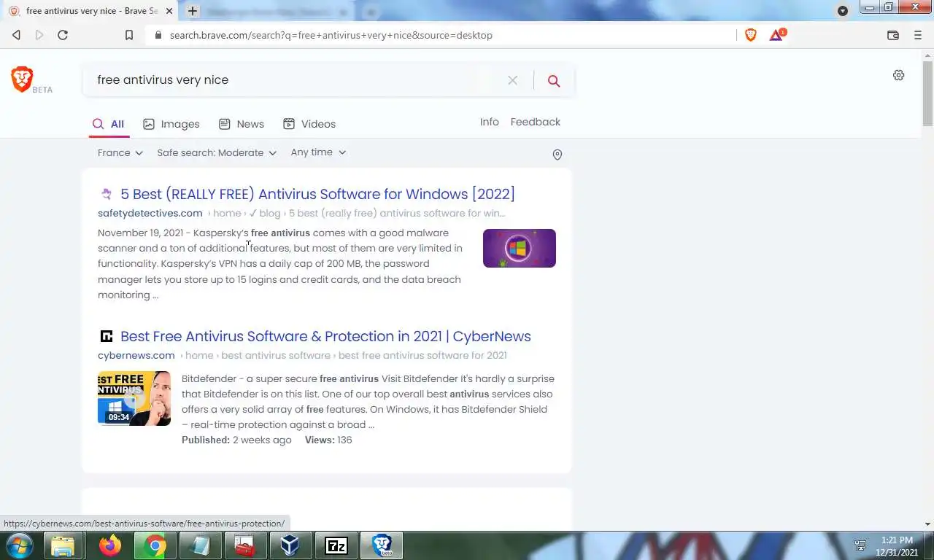Click the network icon in system tray

point(860,545)
